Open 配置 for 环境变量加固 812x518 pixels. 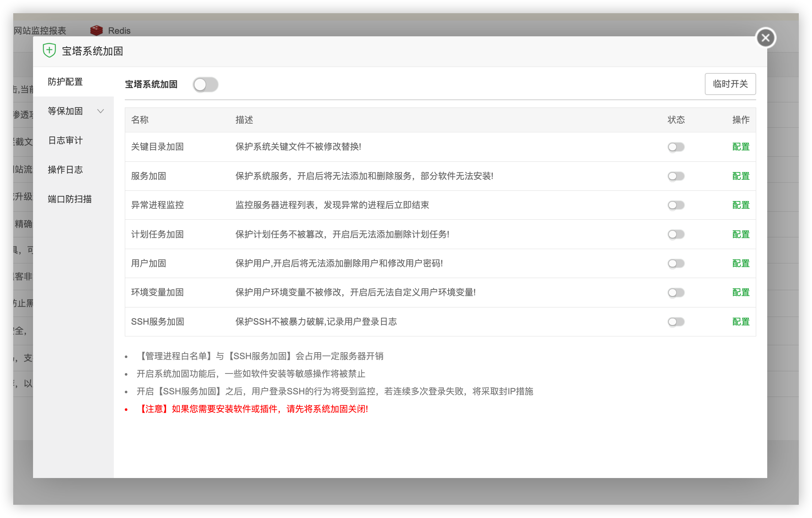point(741,293)
